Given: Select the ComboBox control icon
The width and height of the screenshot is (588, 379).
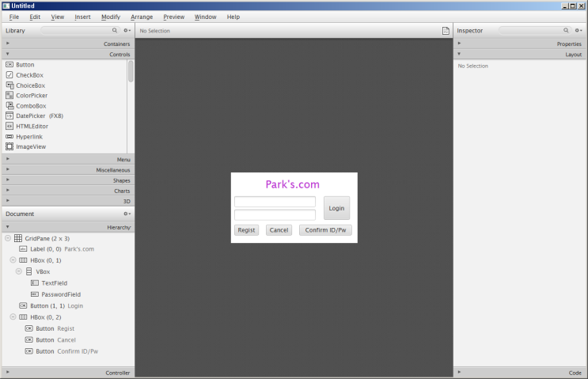Looking at the screenshot, I should 9,106.
